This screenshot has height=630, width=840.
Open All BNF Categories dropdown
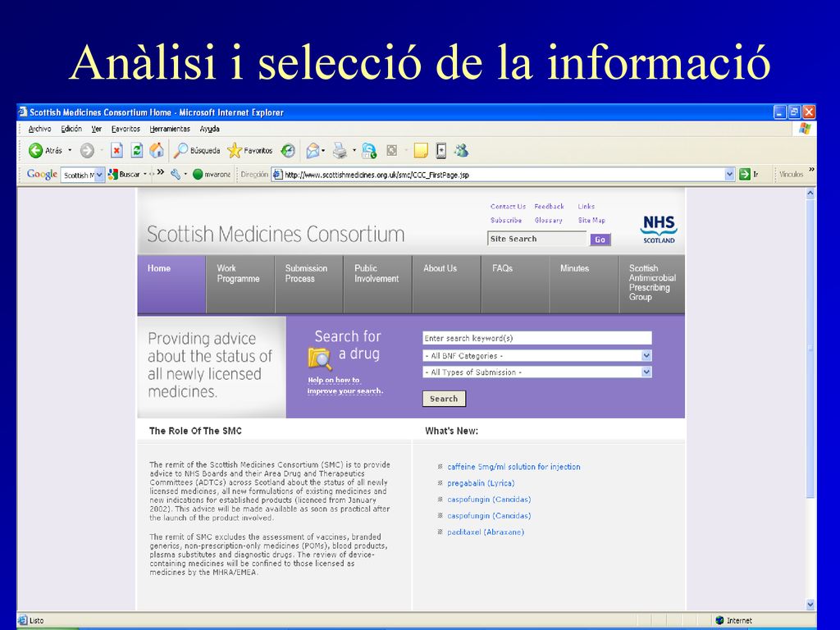(646, 356)
